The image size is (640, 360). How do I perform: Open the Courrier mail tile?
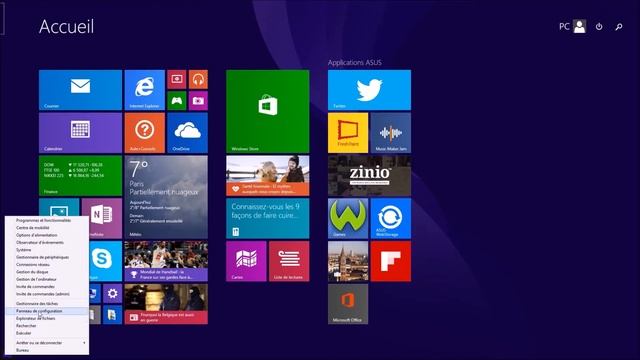pyautogui.click(x=80, y=90)
